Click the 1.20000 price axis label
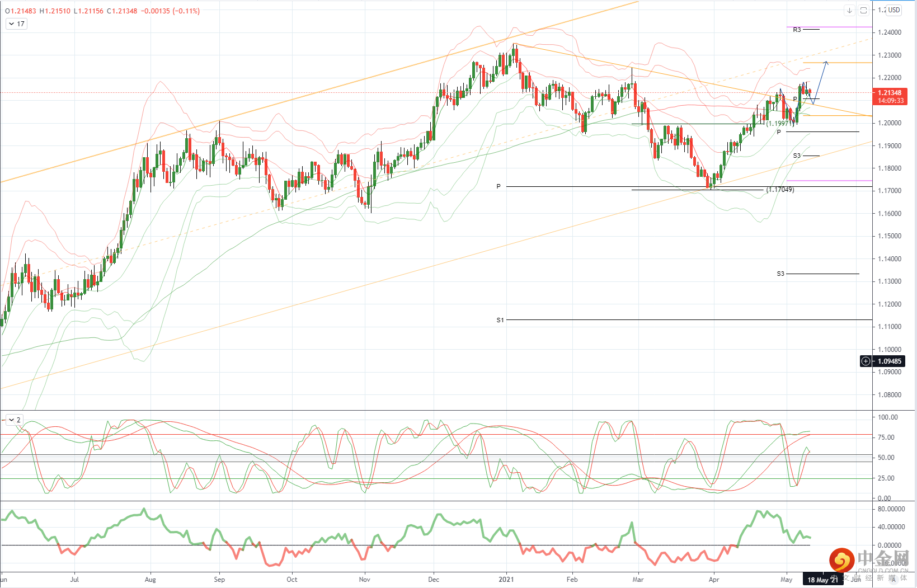Viewport: 917px width, 588px height. [890, 123]
